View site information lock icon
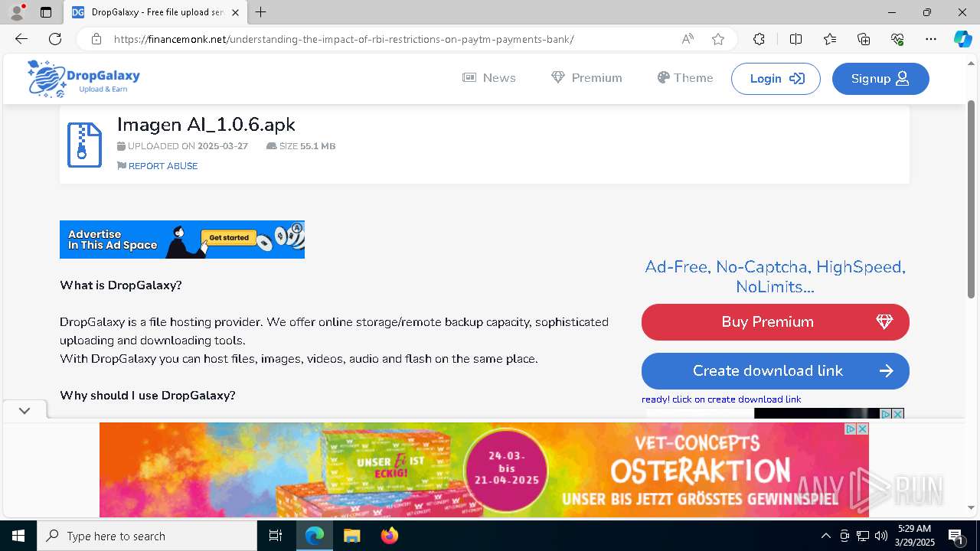This screenshot has height=551, width=980. [96, 39]
